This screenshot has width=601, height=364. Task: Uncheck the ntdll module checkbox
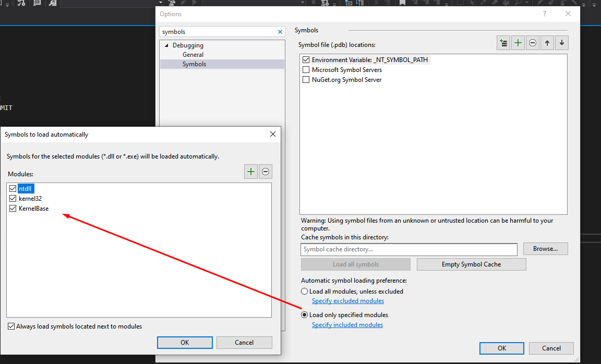[x=13, y=189]
